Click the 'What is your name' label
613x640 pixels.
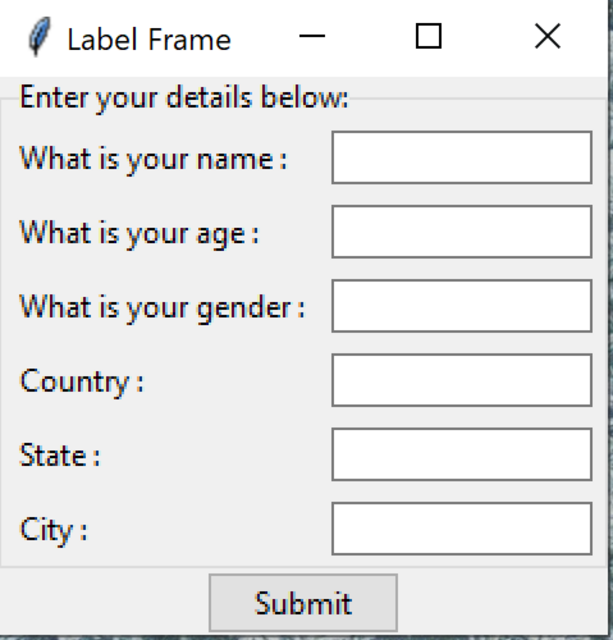point(153,159)
